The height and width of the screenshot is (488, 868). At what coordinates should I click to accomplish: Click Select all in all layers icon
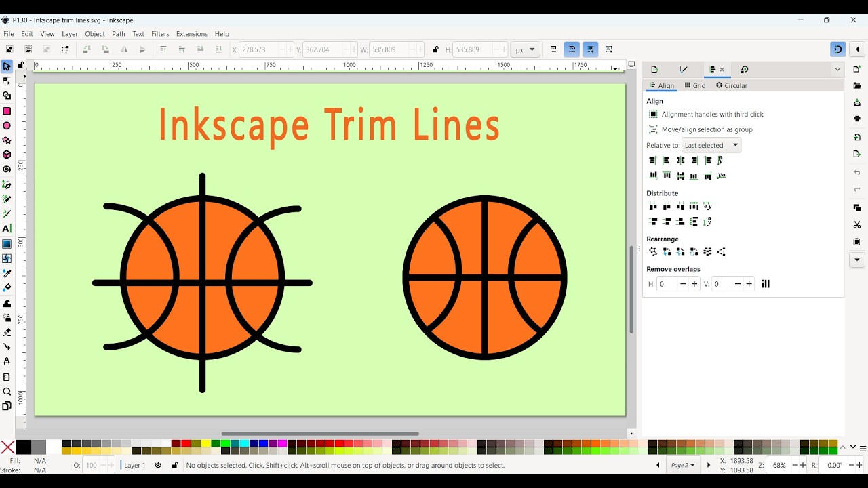28,49
